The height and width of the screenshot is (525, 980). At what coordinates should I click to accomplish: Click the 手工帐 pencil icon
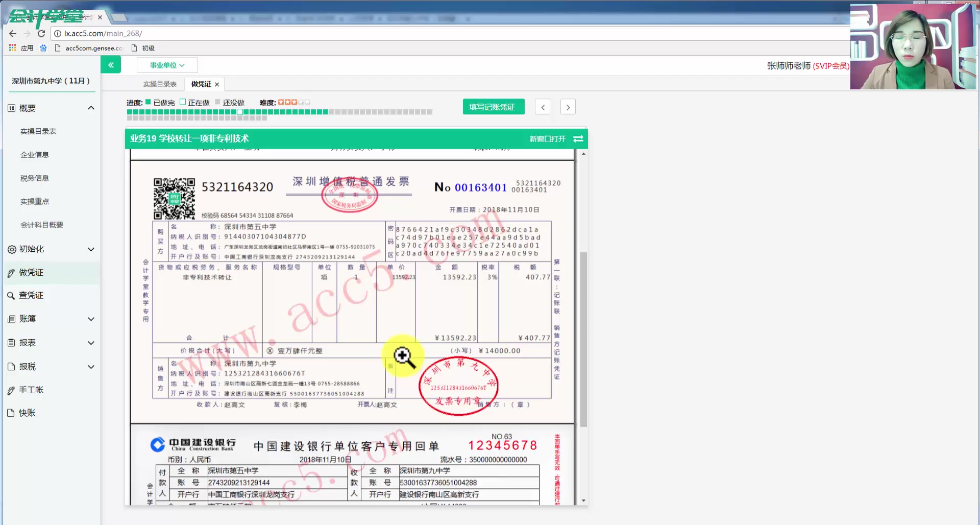point(11,390)
